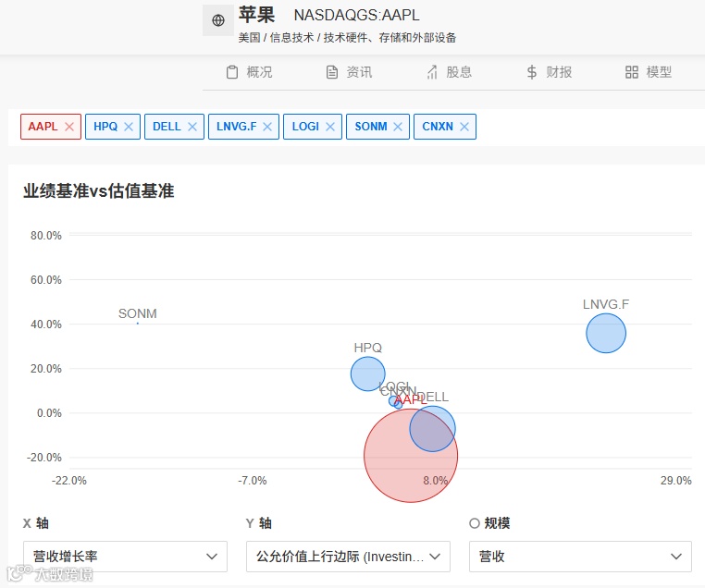
Task: Remove the SONM tag with its X
Action: point(398,127)
